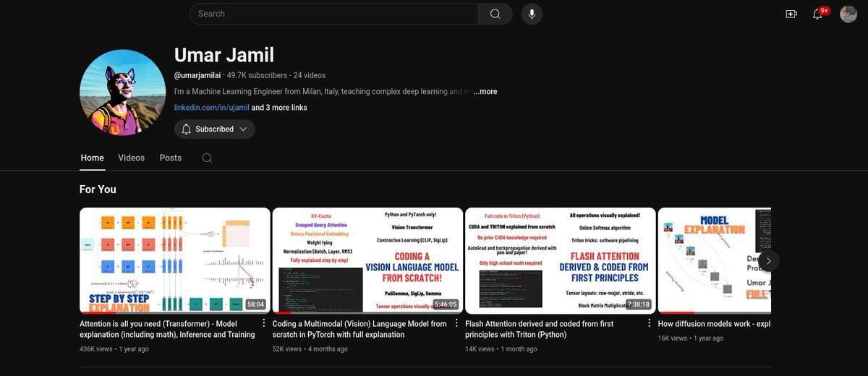Switch to the Posts tab
Viewport: 868px width, 376px height.
coord(171,158)
